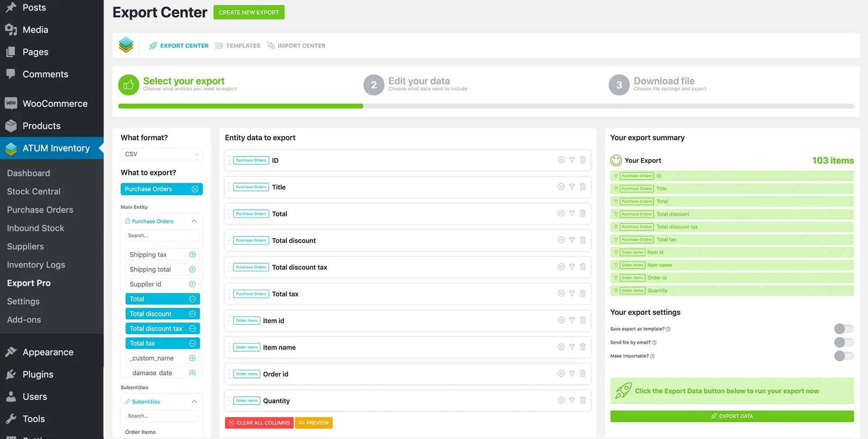Turn on Send file by email

[x=844, y=342]
